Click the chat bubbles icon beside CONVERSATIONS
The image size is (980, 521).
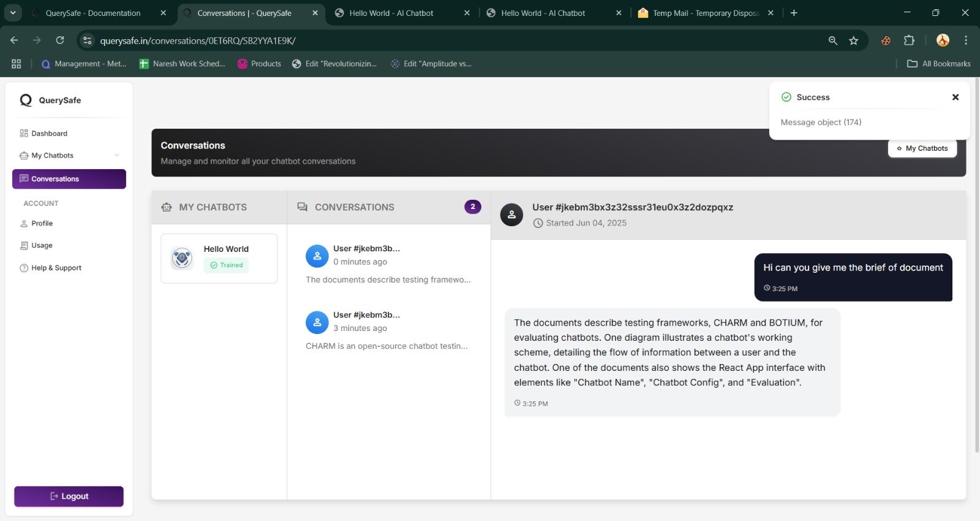tap(302, 207)
